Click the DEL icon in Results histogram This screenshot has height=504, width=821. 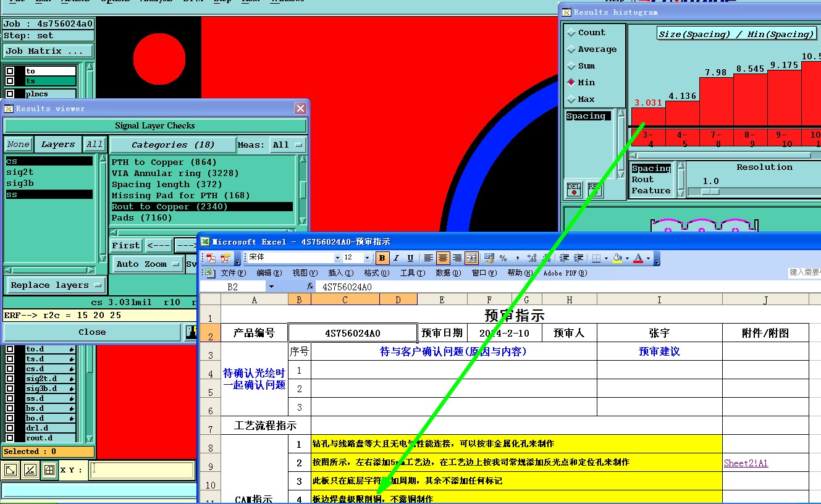click(575, 188)
